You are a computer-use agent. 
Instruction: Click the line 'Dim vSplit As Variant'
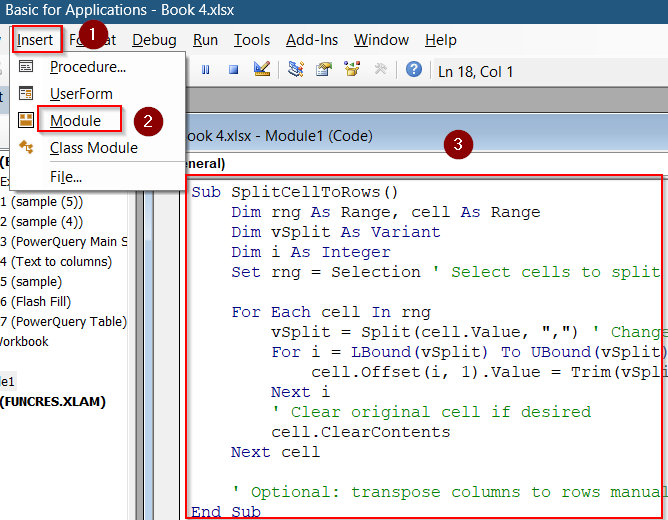336,232
